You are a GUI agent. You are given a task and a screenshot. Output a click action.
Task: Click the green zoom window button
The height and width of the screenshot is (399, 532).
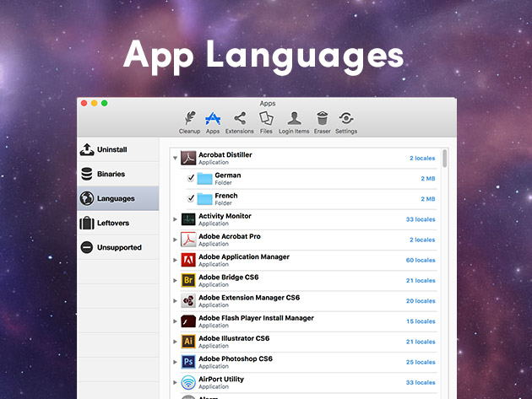pyautogui.click(x=105, y=103)
